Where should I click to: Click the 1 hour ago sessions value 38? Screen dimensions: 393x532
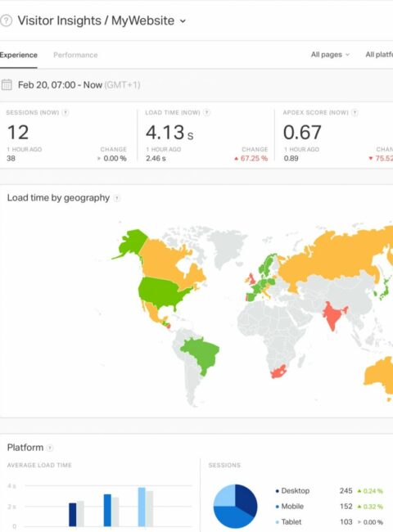coord(11,159)
